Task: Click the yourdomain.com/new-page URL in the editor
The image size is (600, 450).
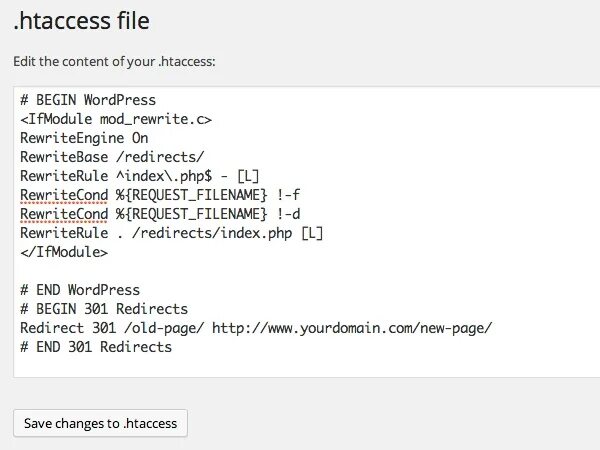Action: 352,328
